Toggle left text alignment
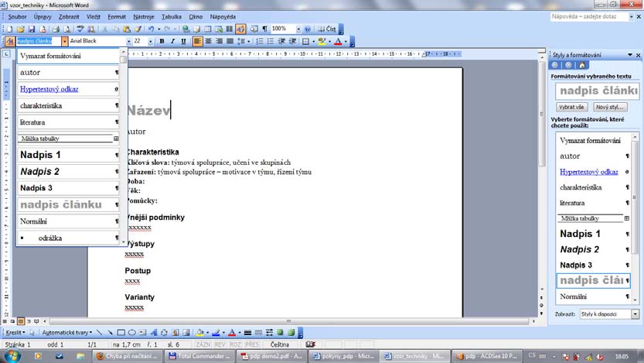644x363 pixels. click(198, 41)
